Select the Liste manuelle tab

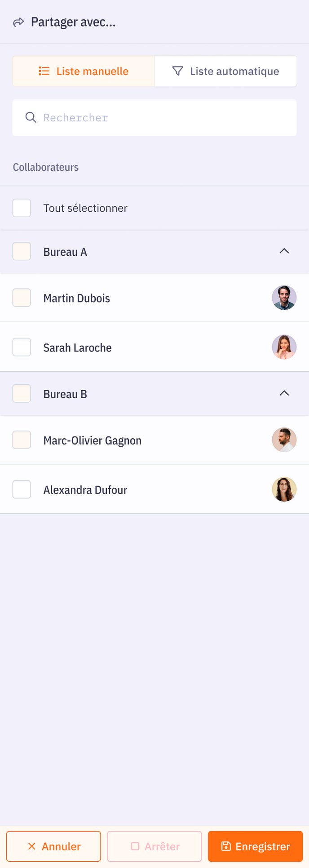(84, 71)
